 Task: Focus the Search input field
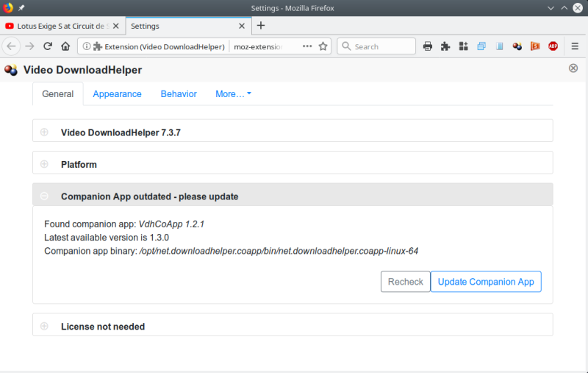(x=376, y=46)
